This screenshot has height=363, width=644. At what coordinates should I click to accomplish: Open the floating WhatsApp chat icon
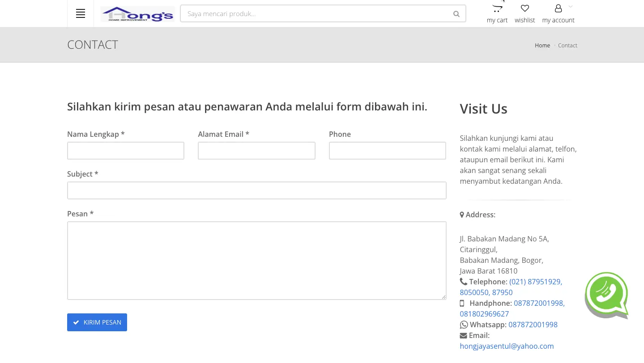[x=606, y=295]
